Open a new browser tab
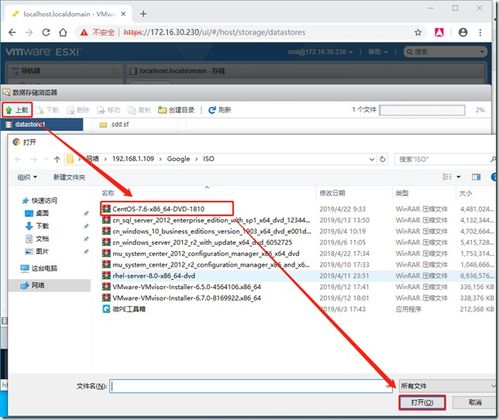Viewport: 499px width, 420px height. pos(143,14)
